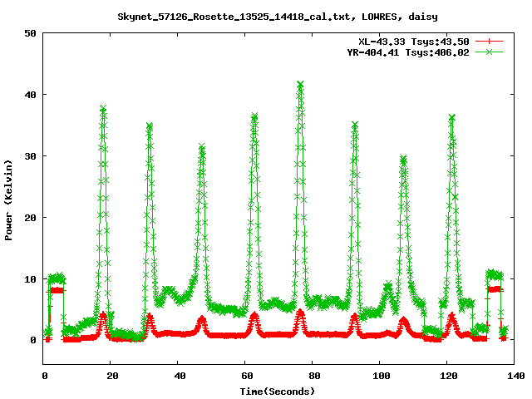Click the plot title Skynet_57126_Rosette_13525_14418_cal.txt

point(278,17)
